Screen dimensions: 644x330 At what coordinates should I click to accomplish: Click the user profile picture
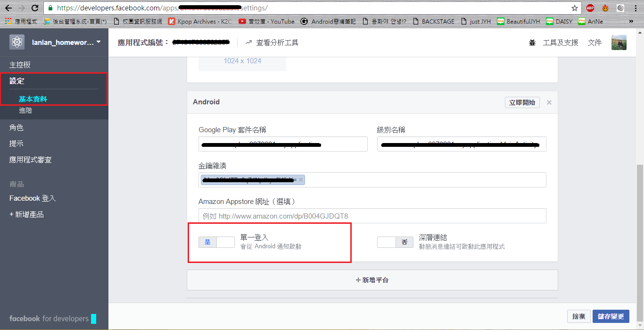[619, 42]
